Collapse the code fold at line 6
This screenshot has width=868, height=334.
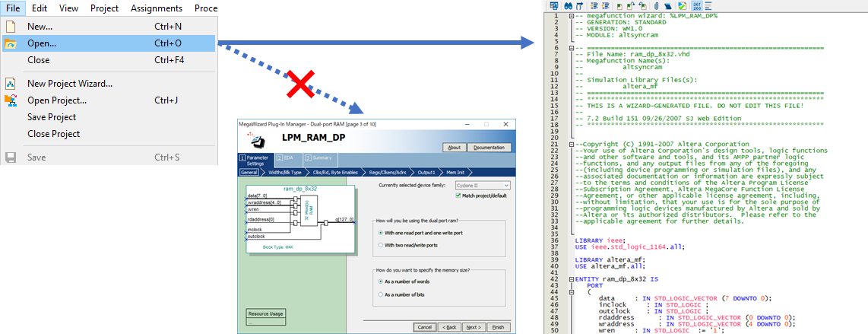[x=571, y=48]
